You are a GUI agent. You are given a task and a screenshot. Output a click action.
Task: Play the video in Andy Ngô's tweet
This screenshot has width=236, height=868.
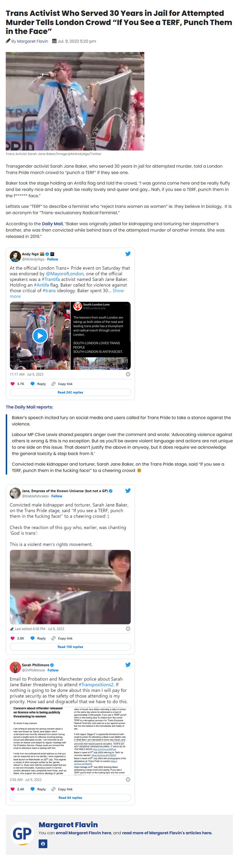40,336
